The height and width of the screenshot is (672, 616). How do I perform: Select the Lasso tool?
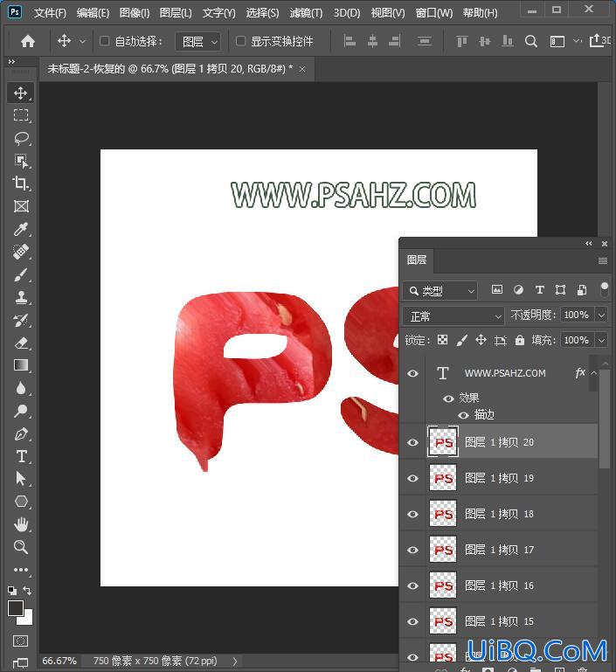(21, 138)
